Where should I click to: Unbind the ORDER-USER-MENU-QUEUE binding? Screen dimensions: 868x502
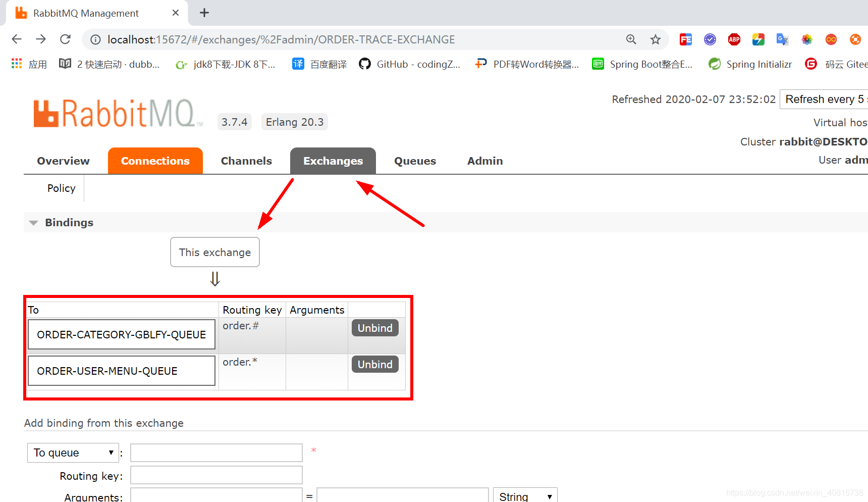[x=375, y=365]
